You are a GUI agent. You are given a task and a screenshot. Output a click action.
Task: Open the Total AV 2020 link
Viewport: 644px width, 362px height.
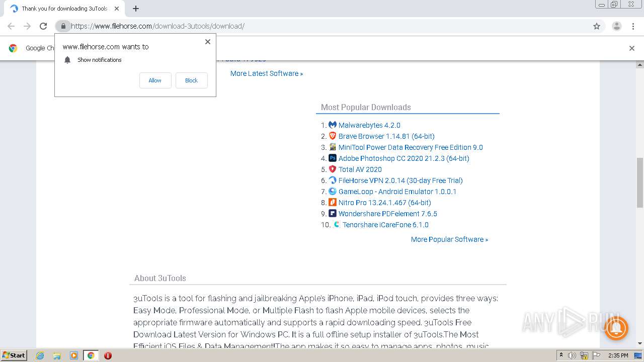[x=360, y=169]
